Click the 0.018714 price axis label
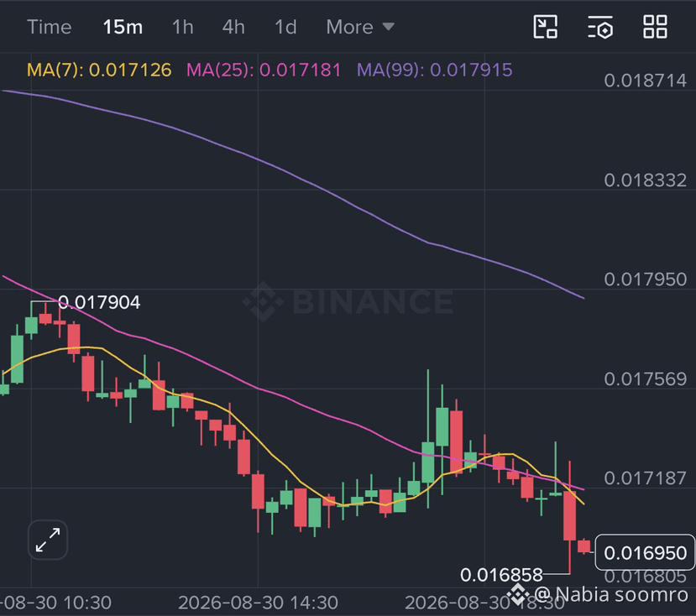This screenshot has width=696, height=616. [645, 81]
